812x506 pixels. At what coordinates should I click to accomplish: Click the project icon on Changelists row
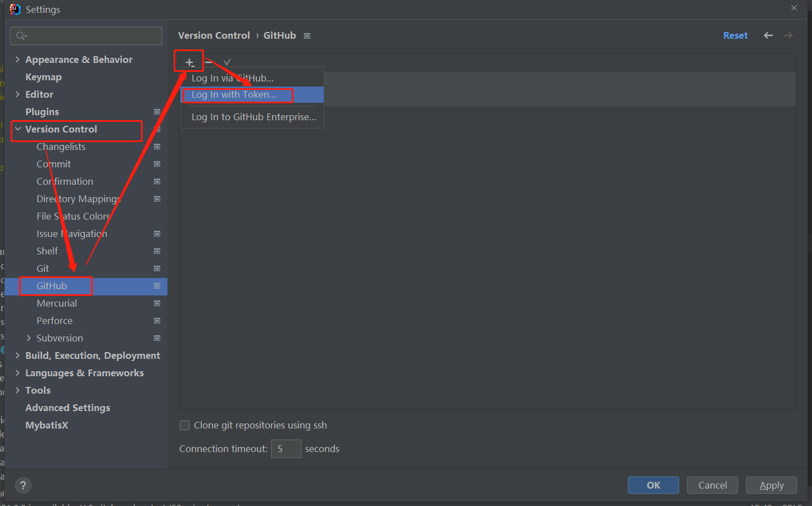[157, 147]
